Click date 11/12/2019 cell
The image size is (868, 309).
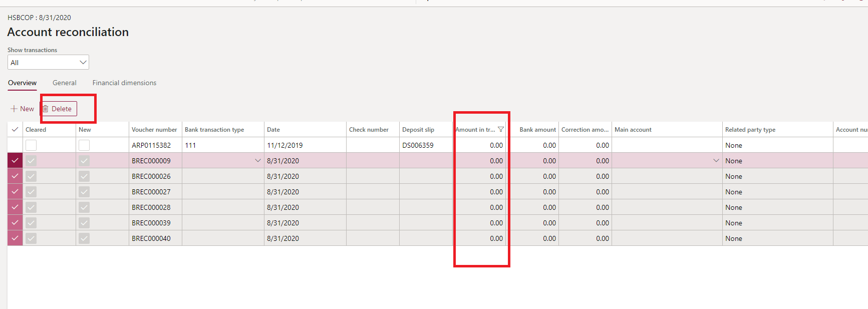click(x=305, y=145)
